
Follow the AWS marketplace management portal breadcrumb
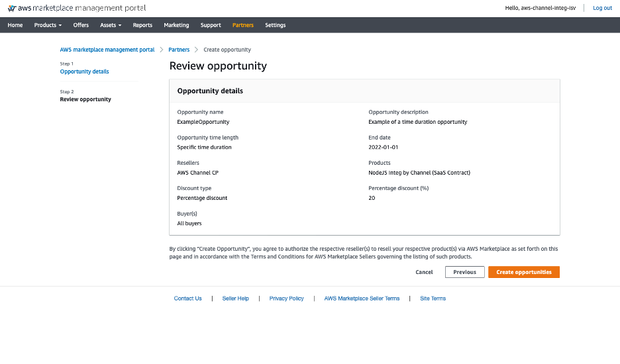[107, 50]
